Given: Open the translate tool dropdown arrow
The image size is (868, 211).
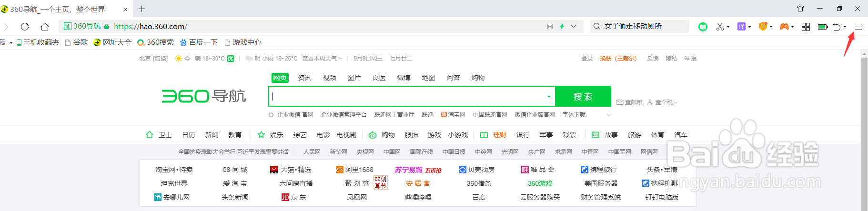Looking at the screenshot, I should [749, 27].
